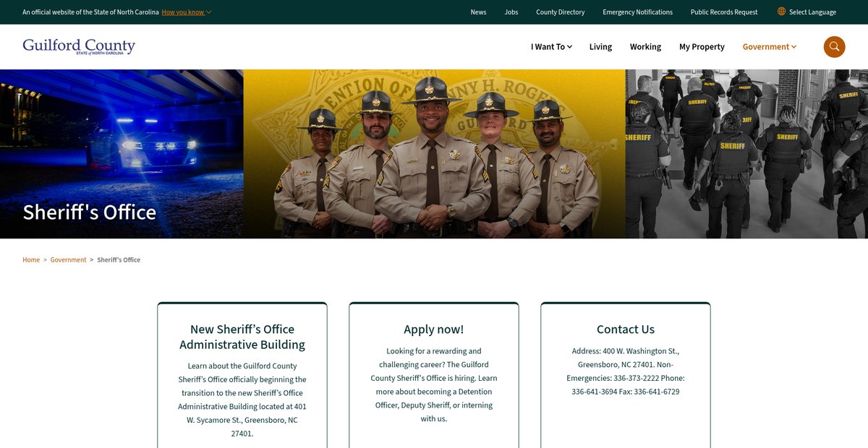Visit the Emergency Notifications link

(637, 12)
